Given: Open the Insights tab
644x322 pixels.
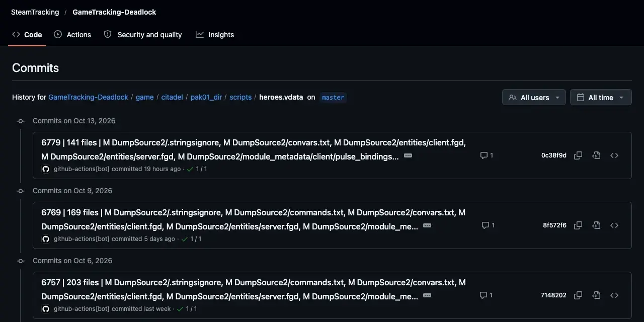Looking at the screenshot, I should tap(215, 35).
